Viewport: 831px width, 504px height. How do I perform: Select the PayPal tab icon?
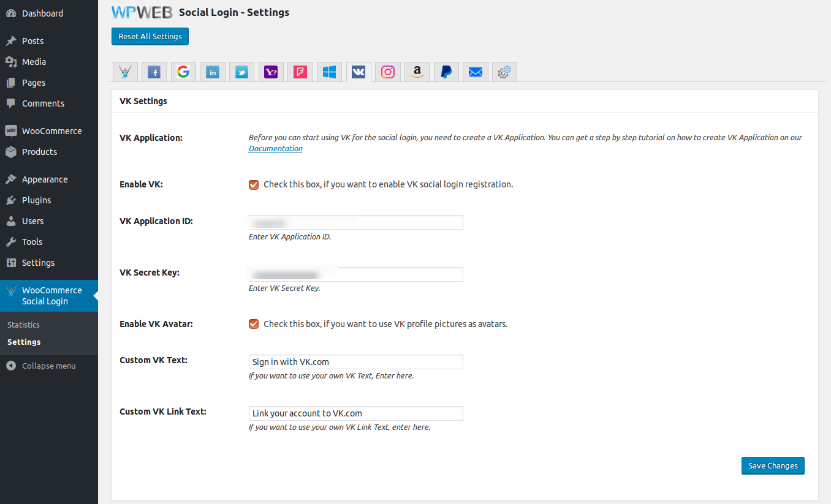[x=446, y=72]
